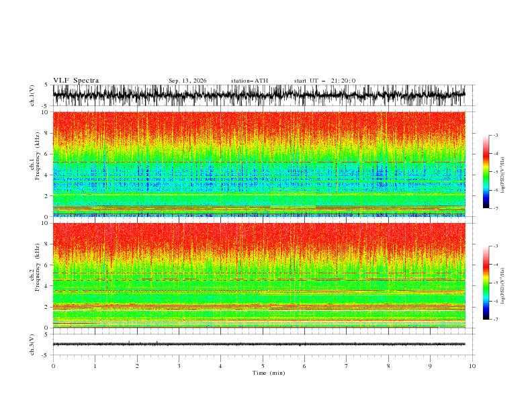This screenshot has height=411, width=532.
Task: Click the 5 minute tick on time axis
Action: click(x=263, y=366)
